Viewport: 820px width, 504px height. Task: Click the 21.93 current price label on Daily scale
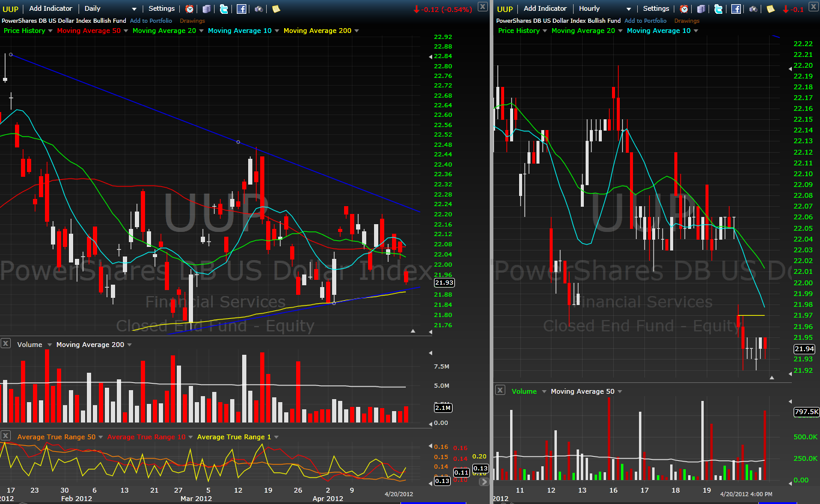point(444,283)
